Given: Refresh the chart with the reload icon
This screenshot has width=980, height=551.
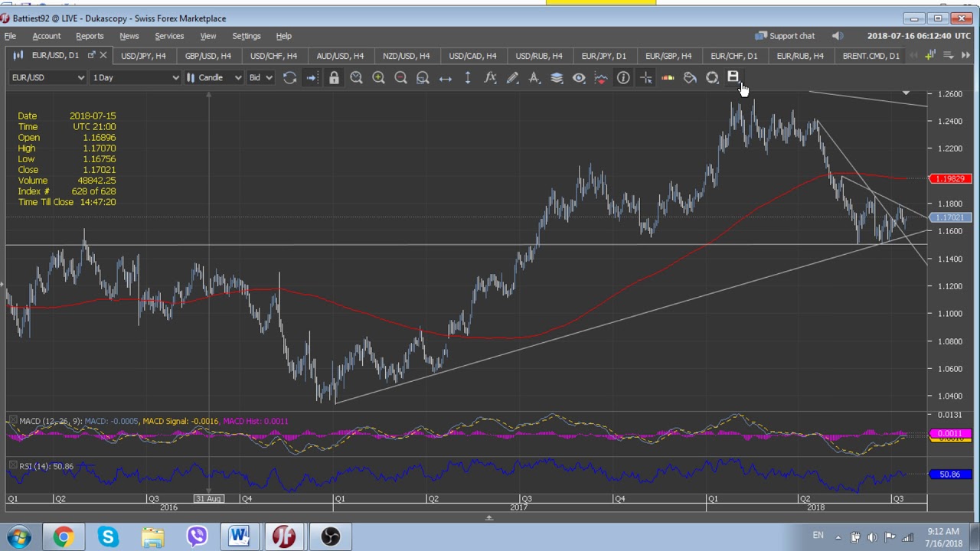Looking at the screenshot, I should [x=289, y=77].
